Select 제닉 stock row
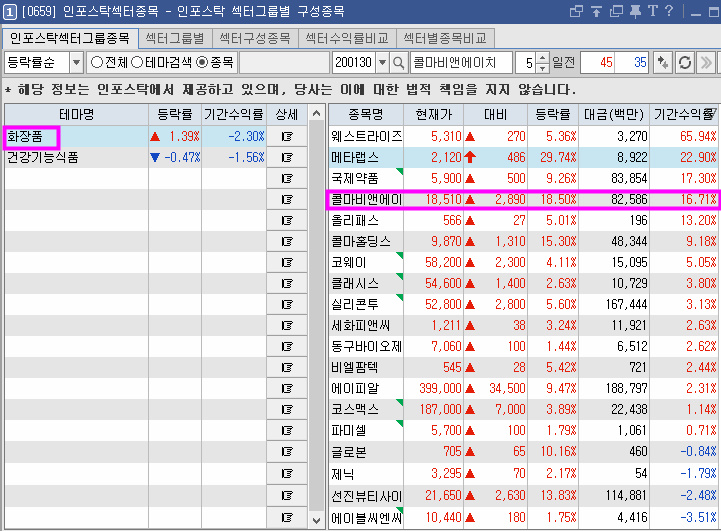Viewport: 721px width, 531px height. (523, 473)
